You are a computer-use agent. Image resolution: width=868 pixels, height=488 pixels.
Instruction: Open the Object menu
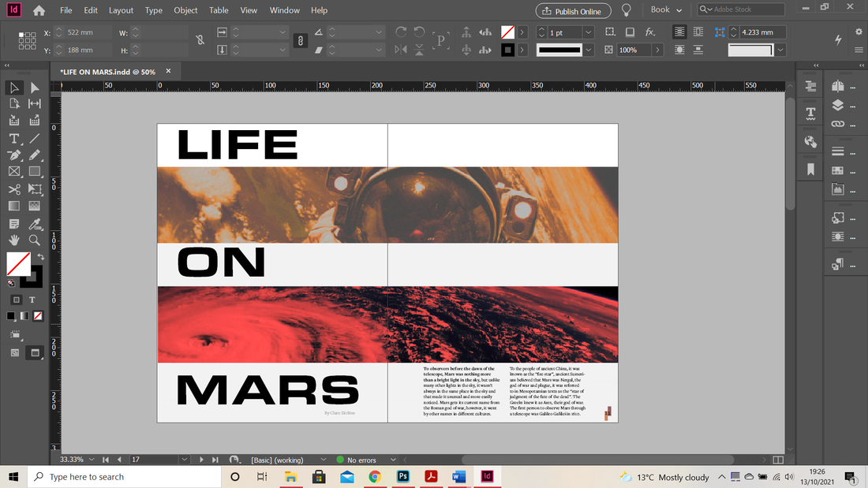click(185, 10)
